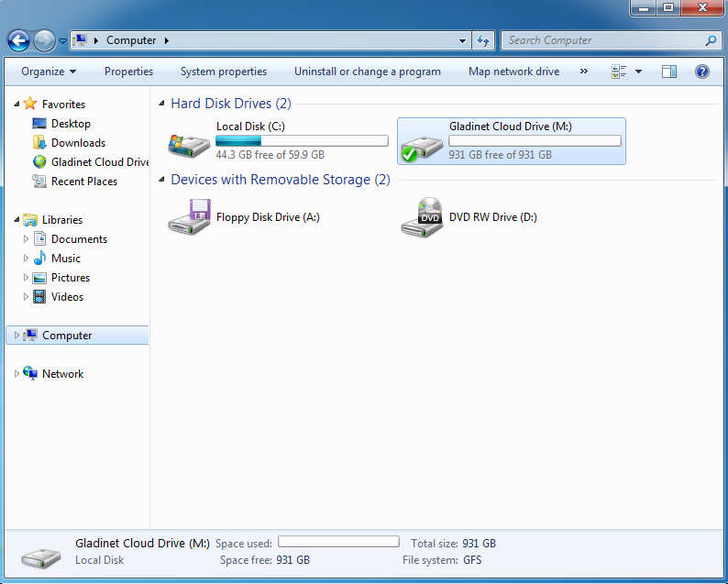Viewport: 728px width, 584px height.
Task: Minimize the Computer window
Action: [x=644, y=7]
